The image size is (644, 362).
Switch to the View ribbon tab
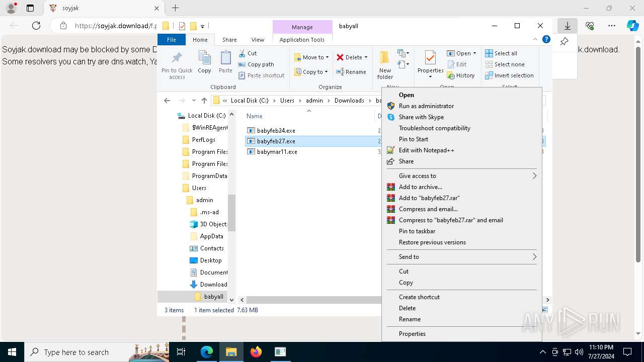click(258, 40)
